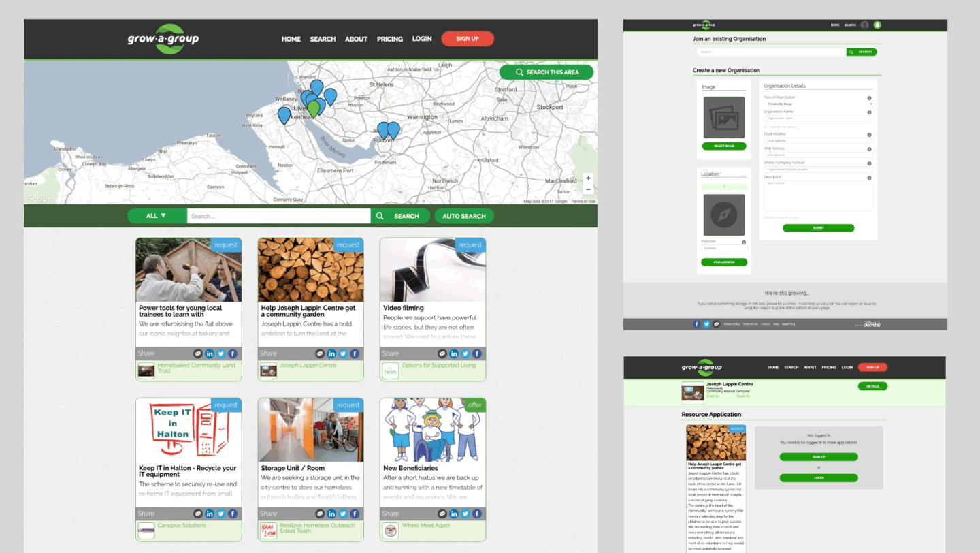Click the Postcode input field
Image resolution: width=980 pixels, height=553 pixels.
724,248
